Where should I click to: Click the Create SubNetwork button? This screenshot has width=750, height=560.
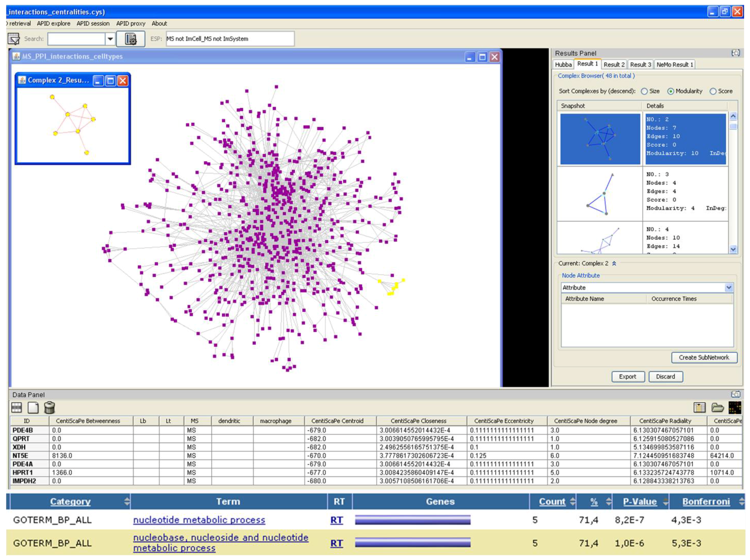704,357
